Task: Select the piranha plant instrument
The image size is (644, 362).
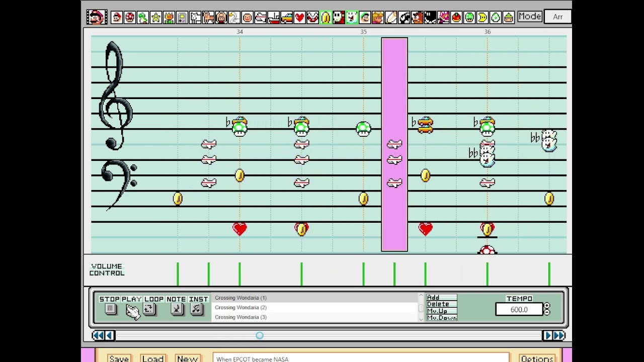Action: (313, 18)
